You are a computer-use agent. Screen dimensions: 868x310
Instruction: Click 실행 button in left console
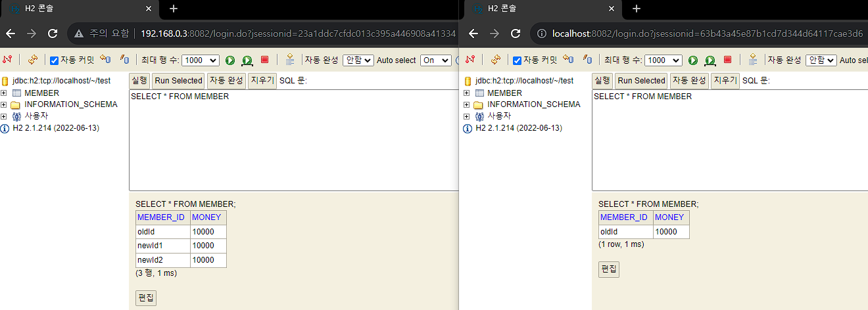pos(139,81)
